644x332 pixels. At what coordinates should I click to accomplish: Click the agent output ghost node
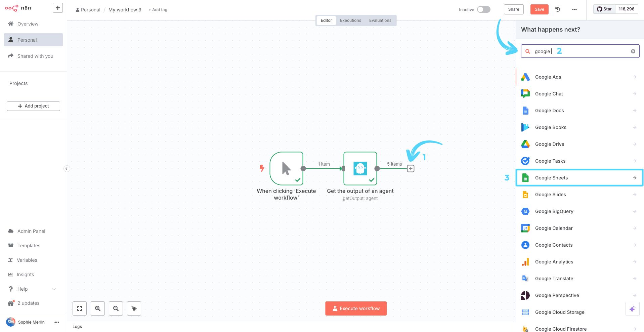tap(360, 168)
